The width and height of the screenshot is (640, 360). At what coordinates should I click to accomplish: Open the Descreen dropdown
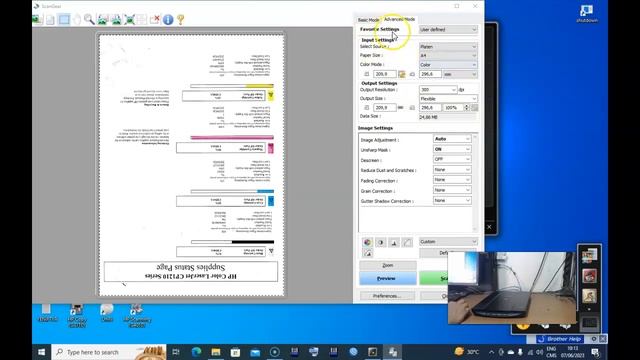452,160
